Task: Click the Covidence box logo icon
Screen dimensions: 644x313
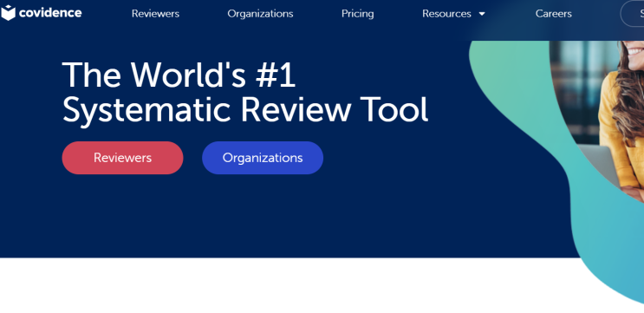Action: pyautogui.click(x=8, y=13)
